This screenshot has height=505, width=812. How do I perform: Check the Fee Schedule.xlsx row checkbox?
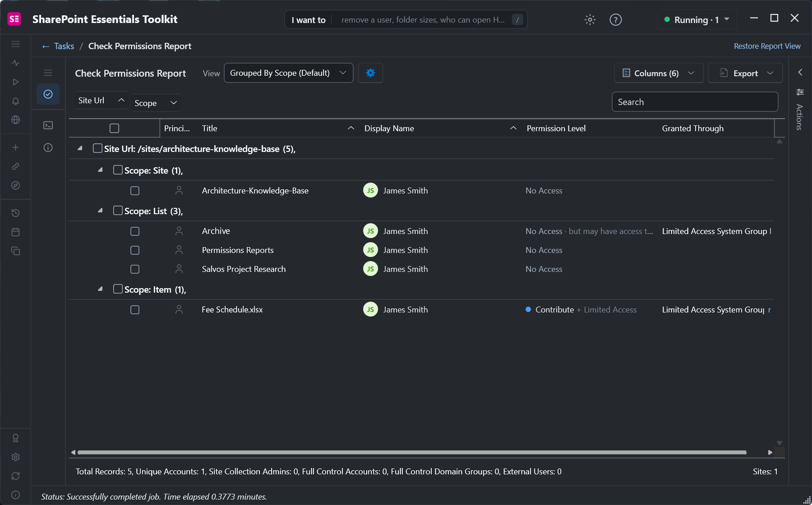click(x=135, y=310)
